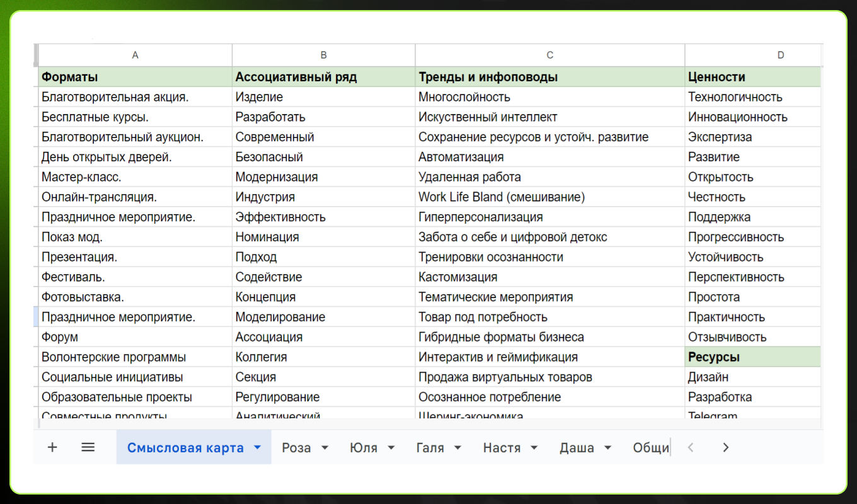Open Смысловая карта tab dropdown arrow
Screen dimensions: 857x504
click(257, 448)
